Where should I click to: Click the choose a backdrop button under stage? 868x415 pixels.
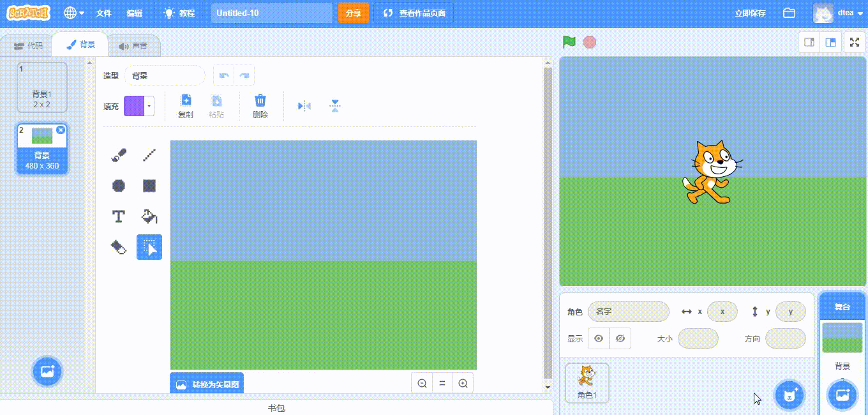coord(842,395)
